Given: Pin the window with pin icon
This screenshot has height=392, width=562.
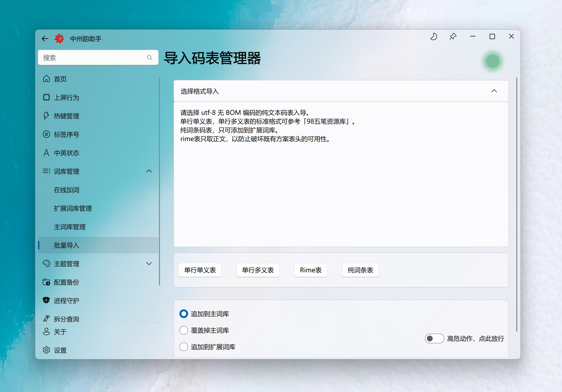Looking at the screenshot, I should pos(453,37).
